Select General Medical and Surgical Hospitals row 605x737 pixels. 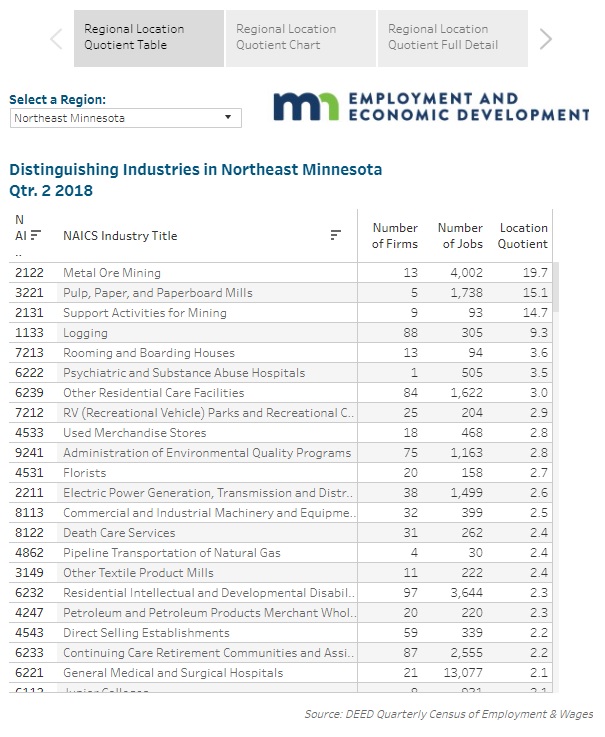(281, 672)
